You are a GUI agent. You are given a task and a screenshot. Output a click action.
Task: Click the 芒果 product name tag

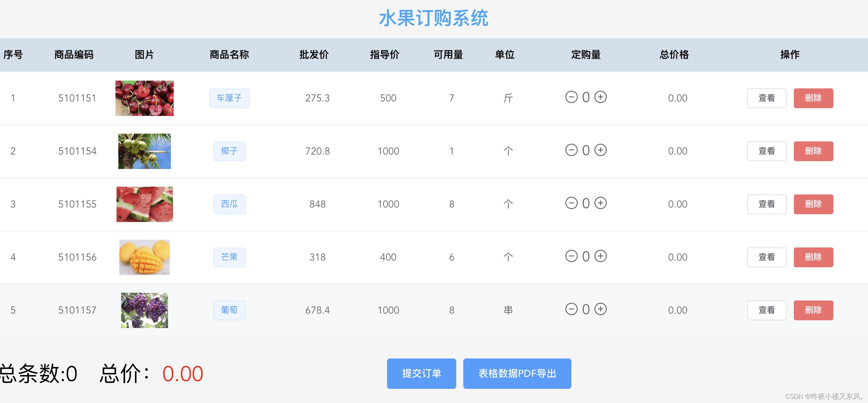tap(229, 257)
